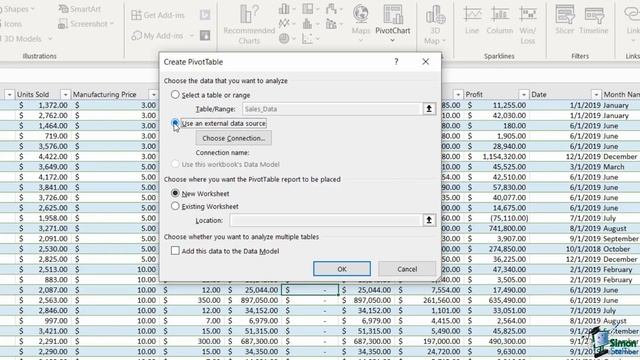Image resolution: width=640 pixels, height=360 pixels.
Task: Select 'Select a table or range' radio option
Action: (175, 95)
